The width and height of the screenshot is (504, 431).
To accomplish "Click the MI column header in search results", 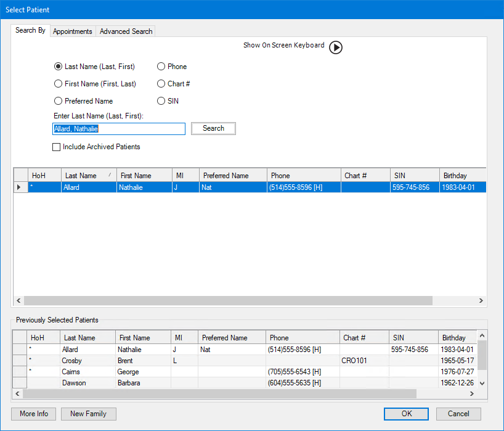I will tap(186, 176).
